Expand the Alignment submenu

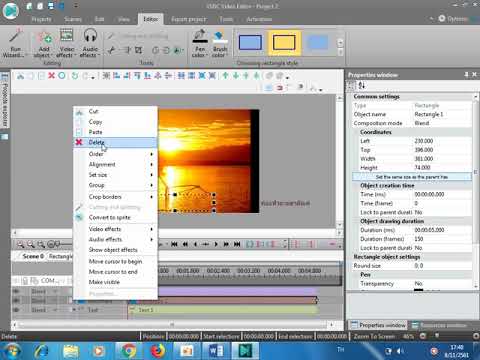(115, 164)
